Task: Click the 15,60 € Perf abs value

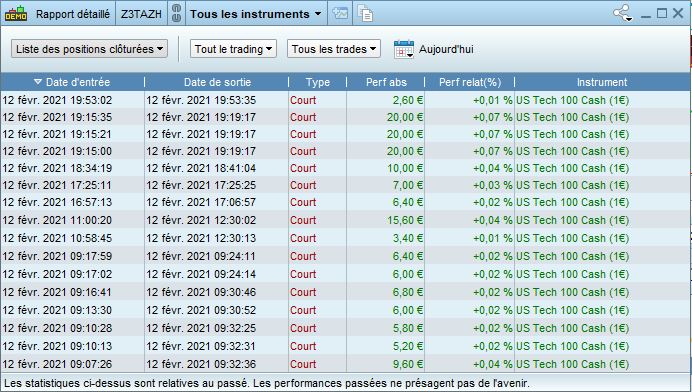Action: pyautogui.click(x=405, y=220)
